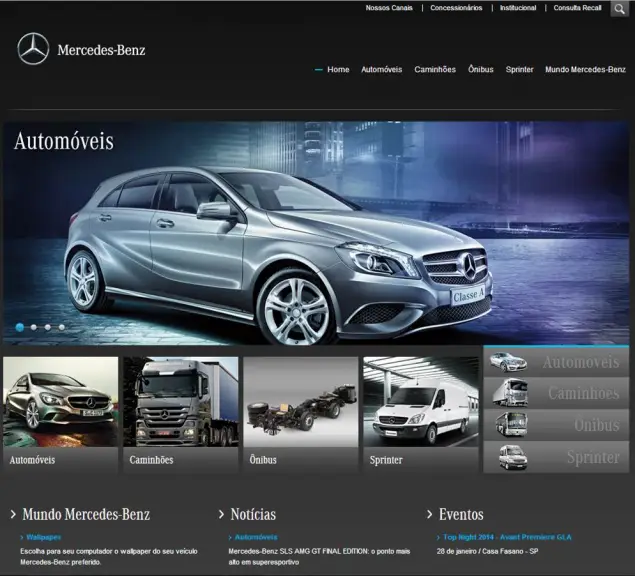Open the Automóveis card thumbnail

[x=60, y=401]
